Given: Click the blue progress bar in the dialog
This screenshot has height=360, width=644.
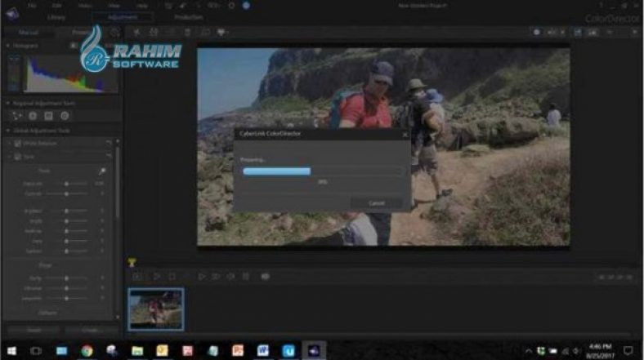Looking at the screenshot, I should (277, 171).
